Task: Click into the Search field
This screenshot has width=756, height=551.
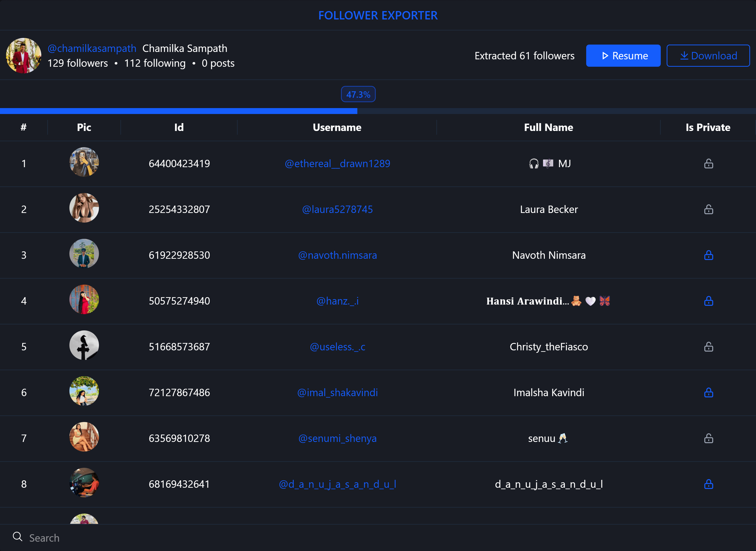Action: tap(378, 538)
